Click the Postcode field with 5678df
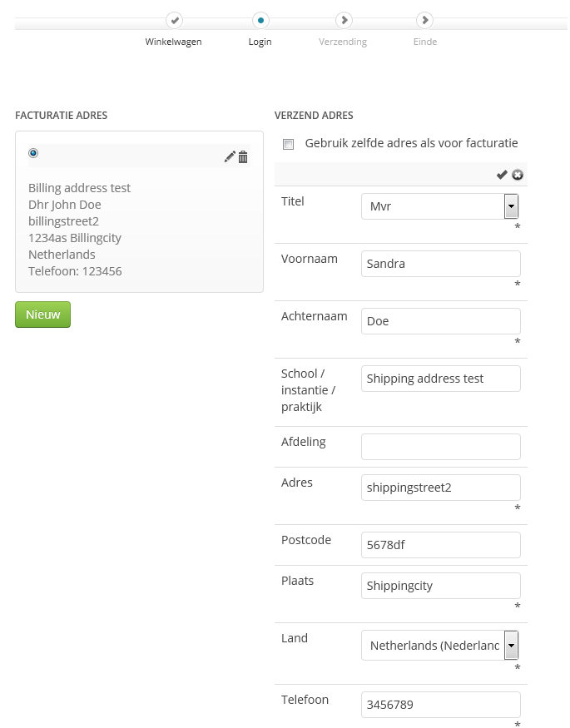This screenshot has height=728, width=570. point(440,545)
